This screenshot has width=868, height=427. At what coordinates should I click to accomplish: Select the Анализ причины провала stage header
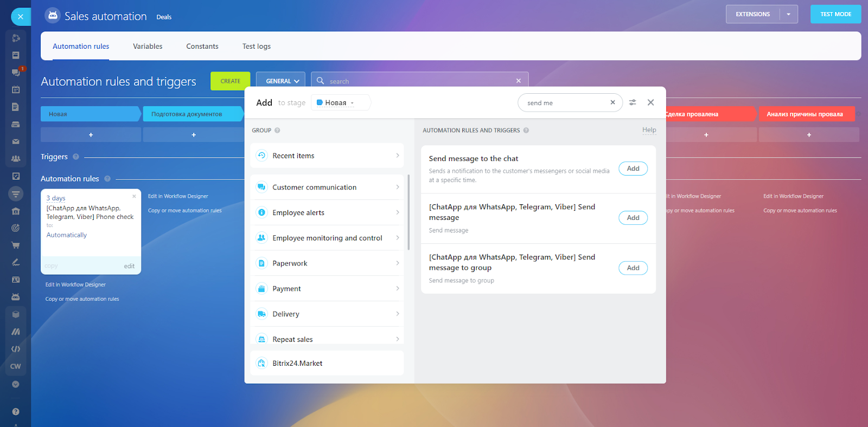pos(805,114)
